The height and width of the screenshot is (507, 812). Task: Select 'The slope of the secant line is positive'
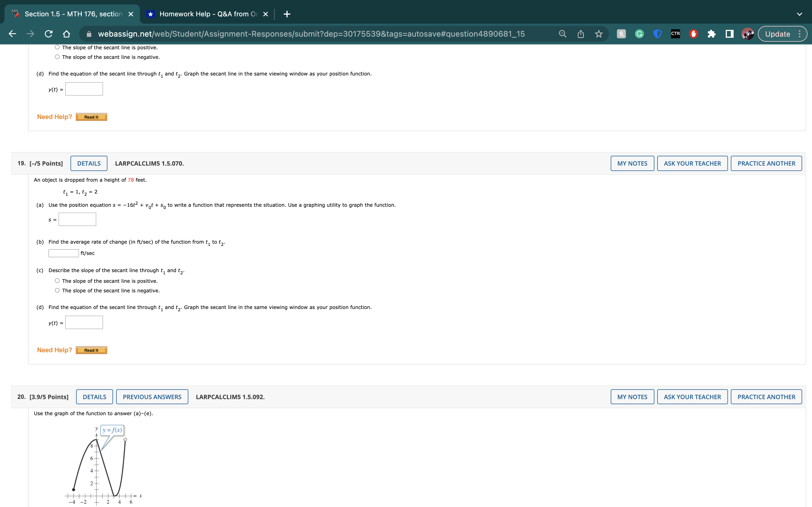coord(58,47)
